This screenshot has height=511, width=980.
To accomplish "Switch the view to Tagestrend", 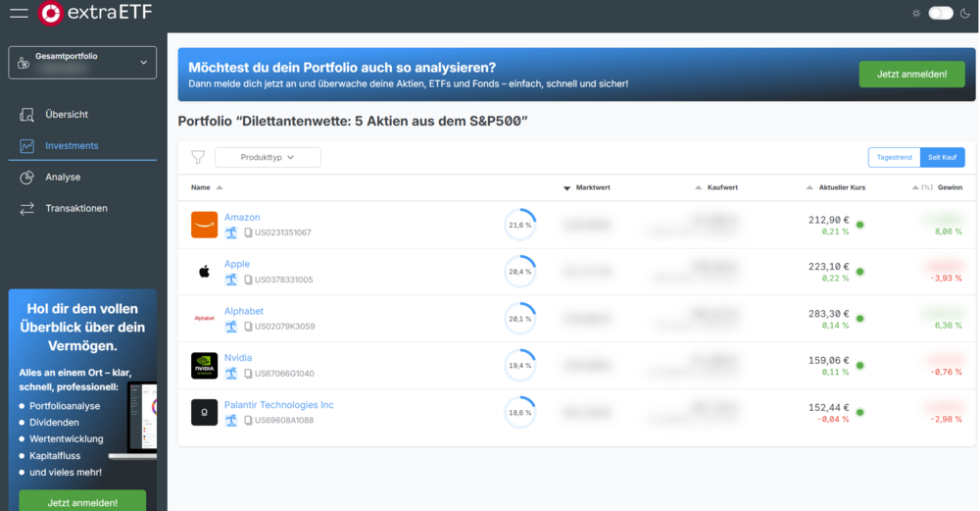I will coord(894,157).
